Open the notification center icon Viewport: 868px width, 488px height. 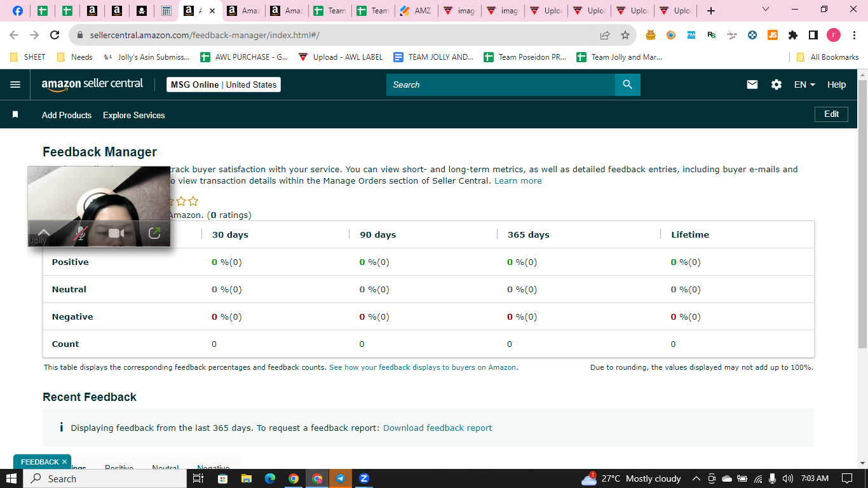(x=847, y=478)
